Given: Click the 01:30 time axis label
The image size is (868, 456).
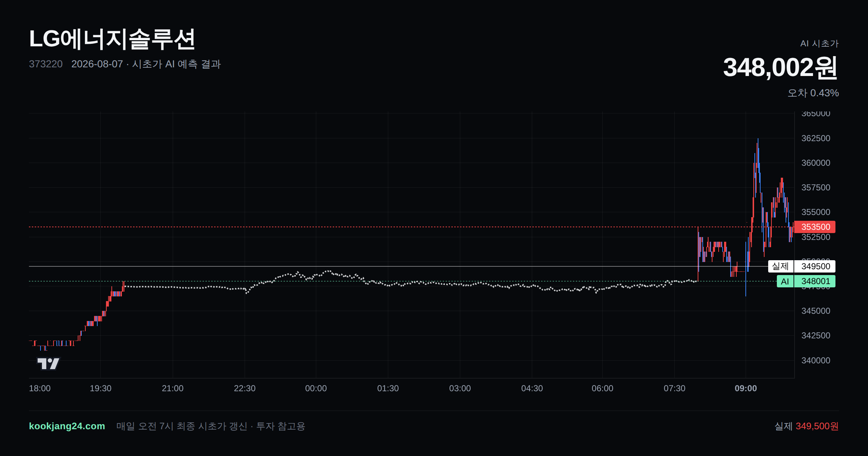Looking at the screenshot, I should point(388,388).
